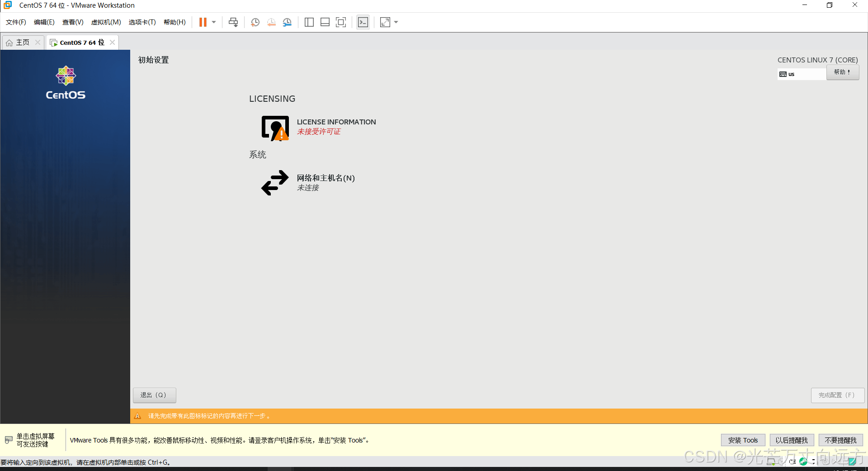Open the 查看(V) menu
Viewport: 868px width, 471px height.
pos(73,22)
